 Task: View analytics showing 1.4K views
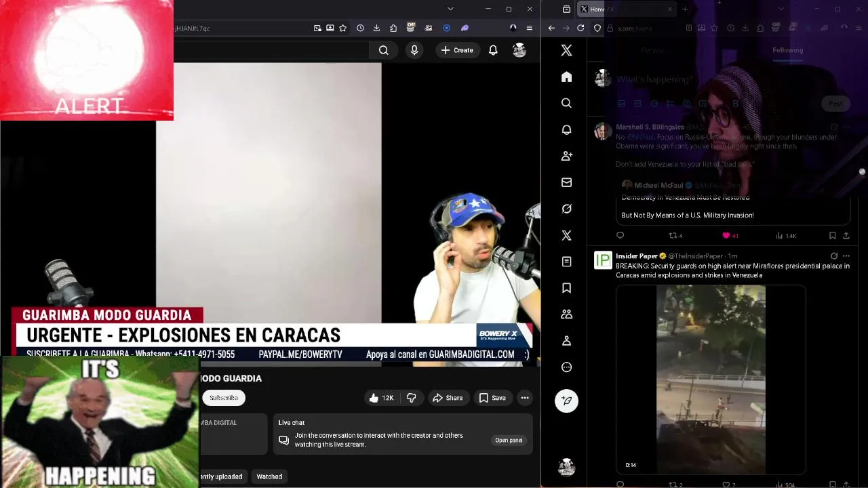(786, 236)
